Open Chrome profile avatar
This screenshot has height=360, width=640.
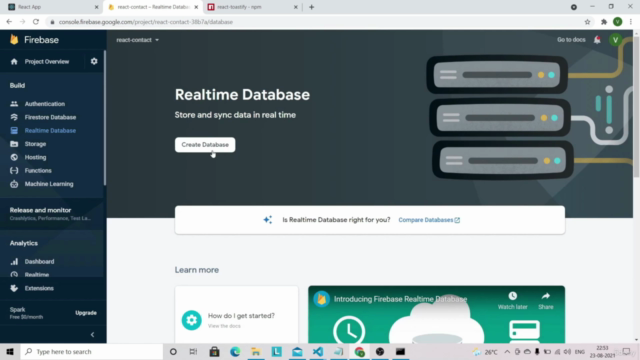point(618,22)
